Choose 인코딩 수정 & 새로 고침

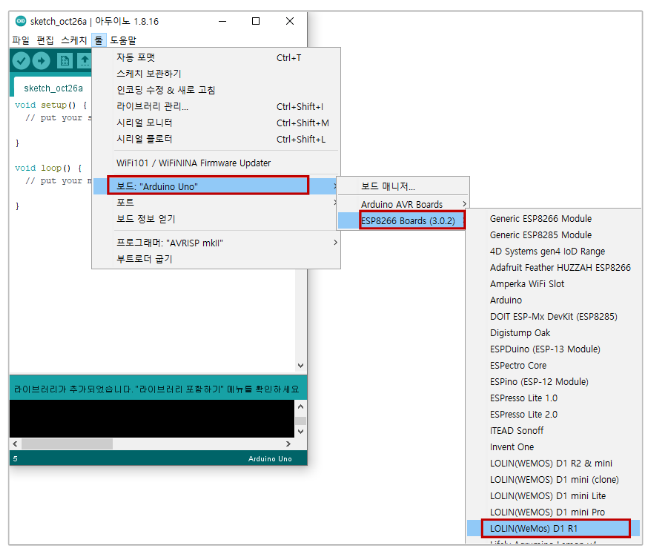(x=216, y=90)
